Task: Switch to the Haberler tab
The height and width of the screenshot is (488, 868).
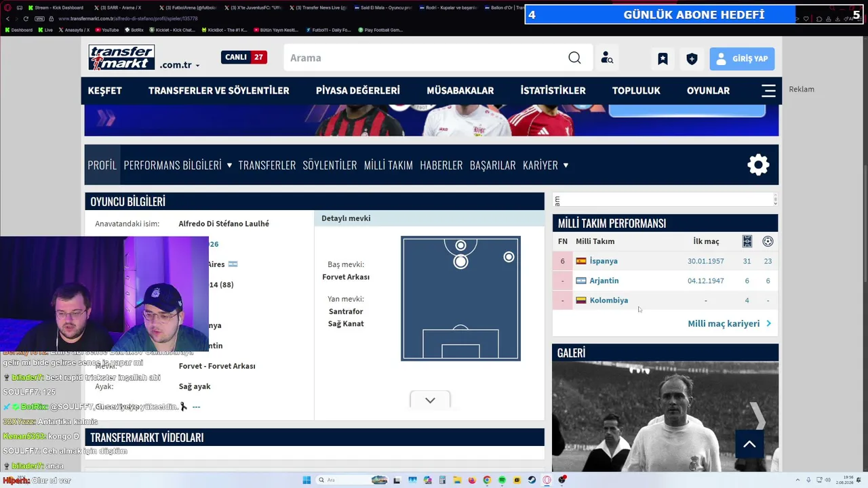Action: pyautogui.click(x=441, y=165)
